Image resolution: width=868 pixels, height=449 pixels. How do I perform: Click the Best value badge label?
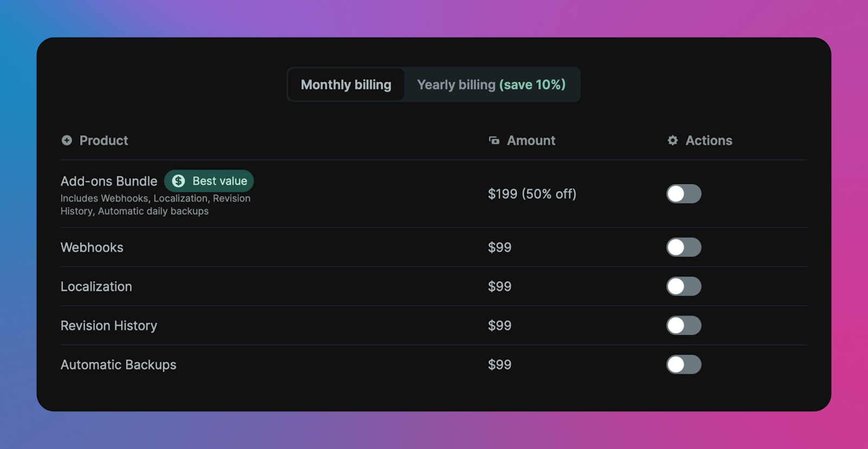click(220, 181)
